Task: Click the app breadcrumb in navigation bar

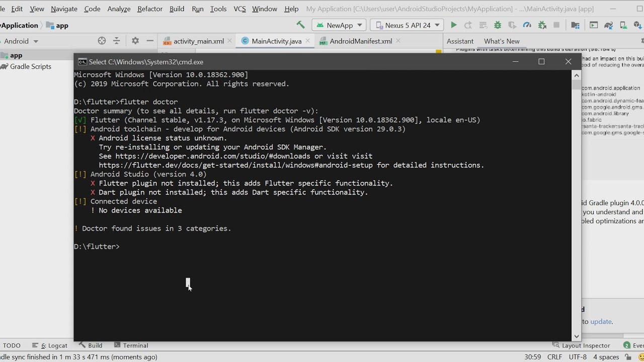Action: 57,25
